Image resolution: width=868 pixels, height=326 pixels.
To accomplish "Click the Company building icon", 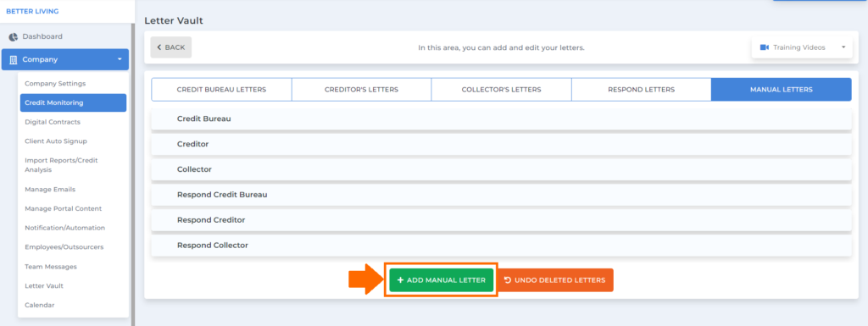I will pos(14,59).
